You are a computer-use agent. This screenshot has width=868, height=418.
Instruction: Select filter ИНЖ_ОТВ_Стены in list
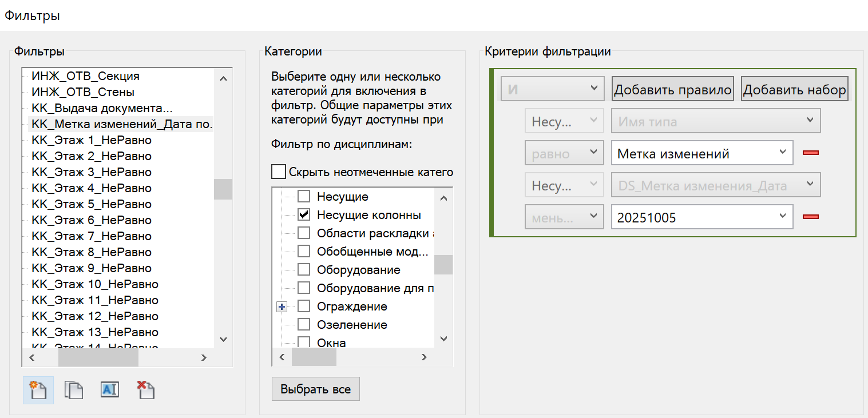click(83, 92)
